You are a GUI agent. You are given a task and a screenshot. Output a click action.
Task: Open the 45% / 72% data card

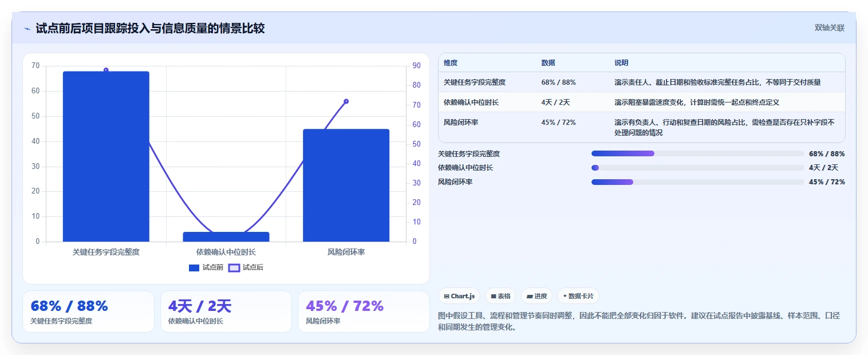364,311
